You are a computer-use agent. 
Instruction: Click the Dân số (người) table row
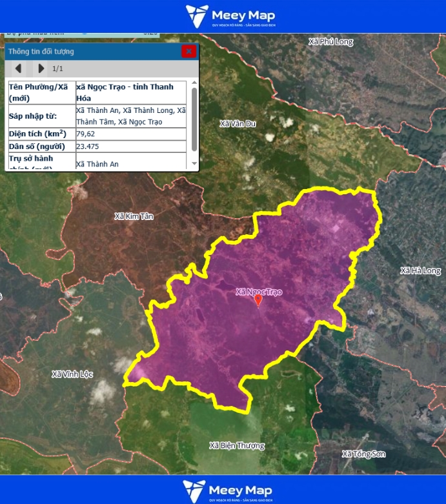point(97,146)
